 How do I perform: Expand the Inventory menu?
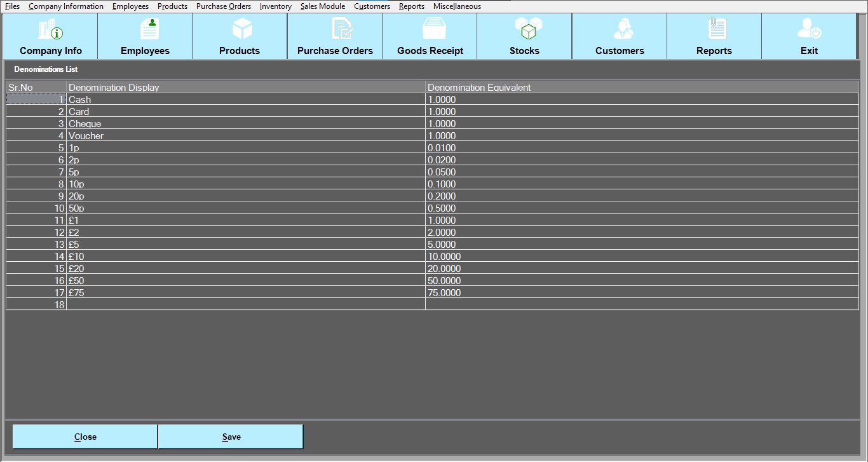(x=276, y=6)
